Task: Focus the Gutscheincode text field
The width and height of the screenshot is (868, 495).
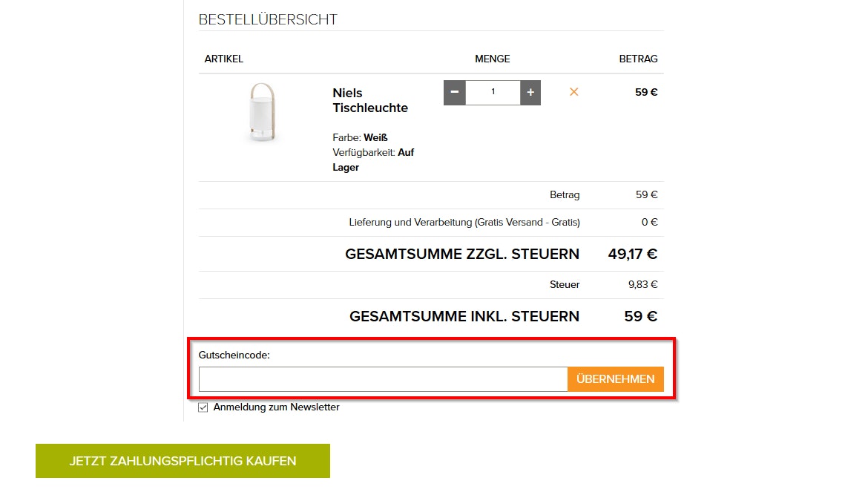Action: coord(383,379)
